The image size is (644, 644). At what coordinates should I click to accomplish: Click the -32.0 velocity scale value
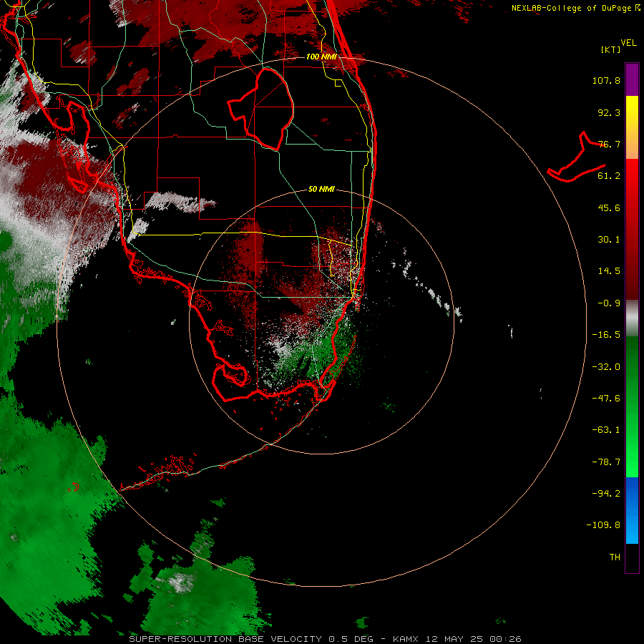pos(606,367)
